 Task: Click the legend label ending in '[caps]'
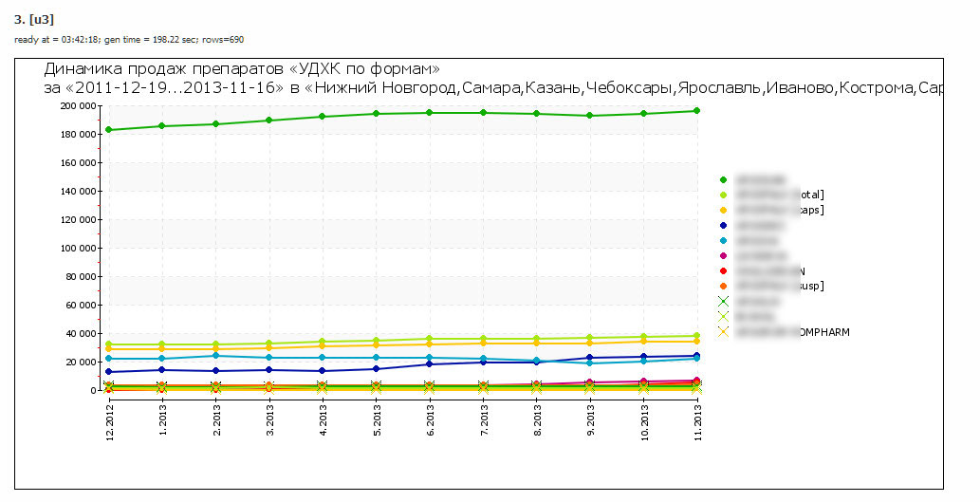[776, 210]
